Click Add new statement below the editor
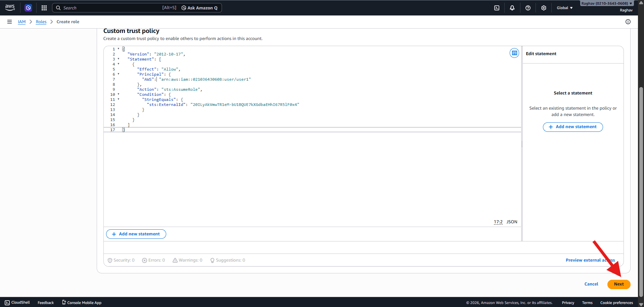 coord(136,234)
